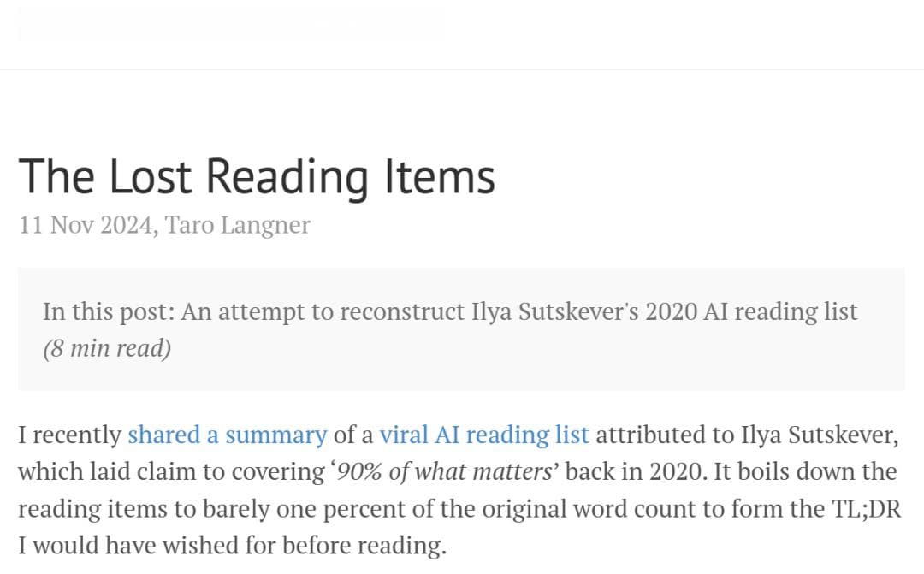Click the "(8 min read)" label
924x574 pixels.
click(107, 348)
